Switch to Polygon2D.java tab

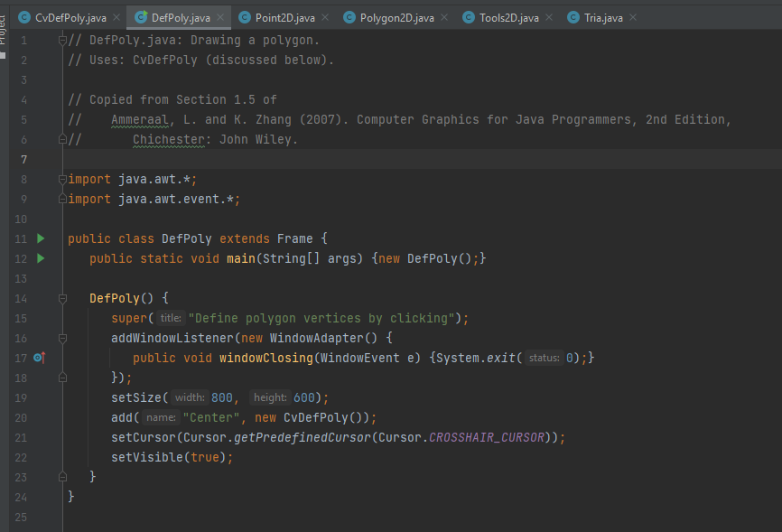(x=397, y=18)
